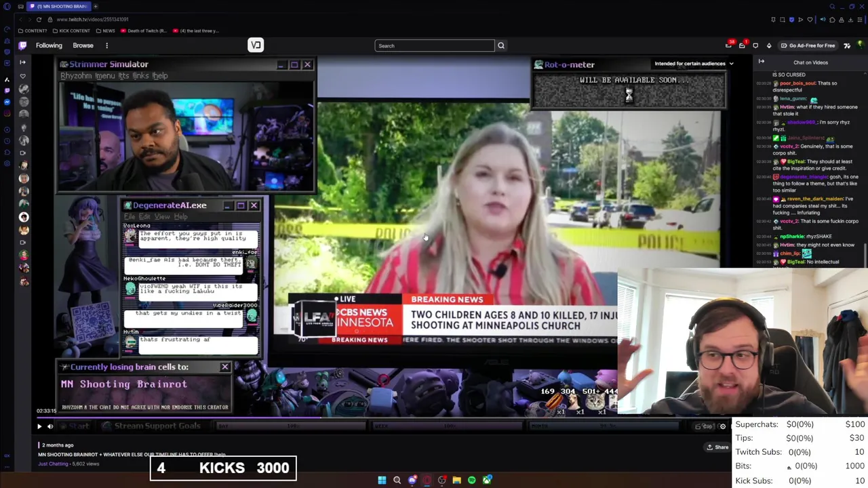Screen dimensions: 868x488
Task: Open Windows Start button
Action: (x=382, y=480)
